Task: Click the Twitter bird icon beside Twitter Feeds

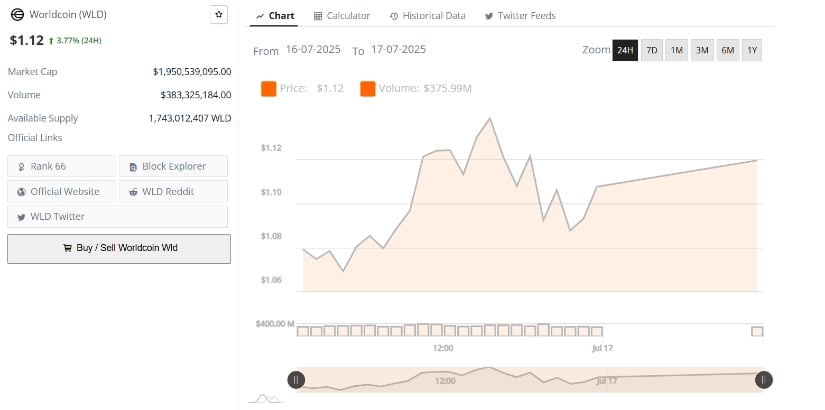Action: coord(489,16)
